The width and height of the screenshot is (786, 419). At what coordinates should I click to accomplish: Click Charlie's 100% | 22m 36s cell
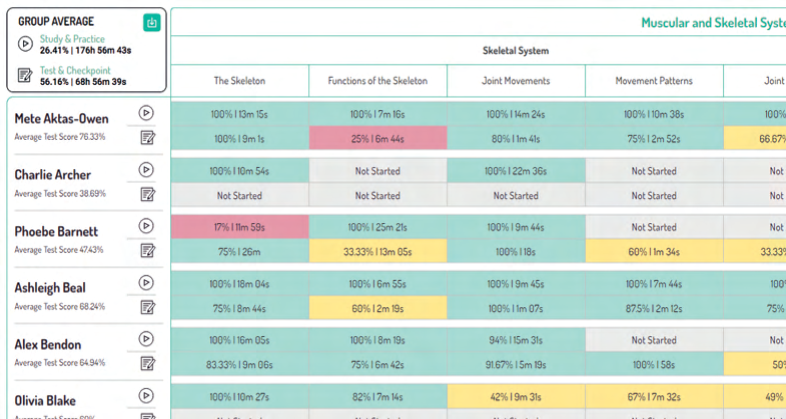tap(516, 171)
